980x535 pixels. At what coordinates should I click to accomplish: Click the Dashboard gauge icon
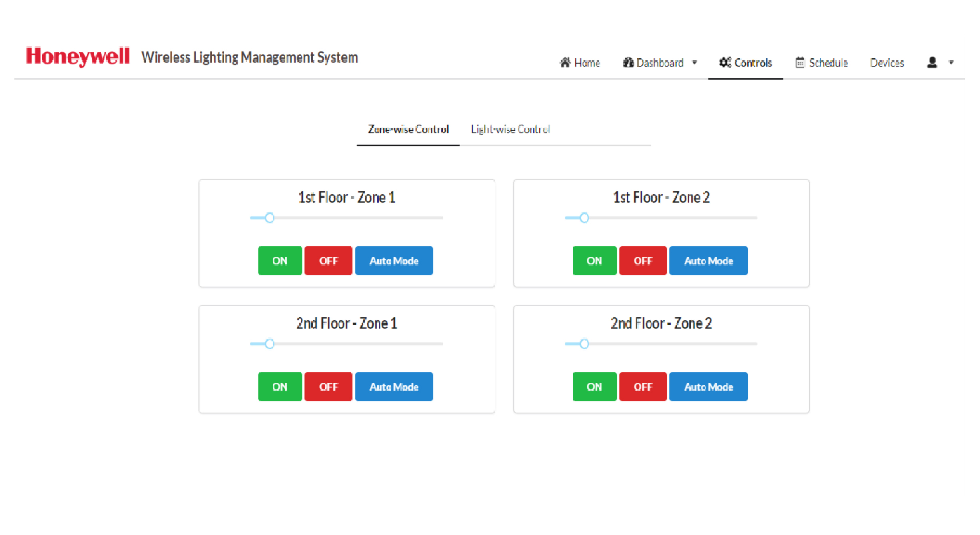click(628, 62)
